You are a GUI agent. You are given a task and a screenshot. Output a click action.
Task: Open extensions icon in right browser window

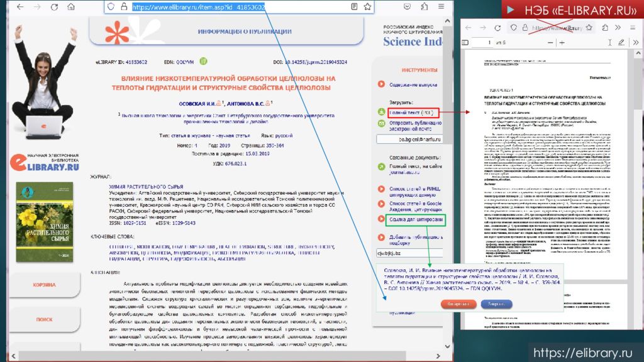click(605, 28)
